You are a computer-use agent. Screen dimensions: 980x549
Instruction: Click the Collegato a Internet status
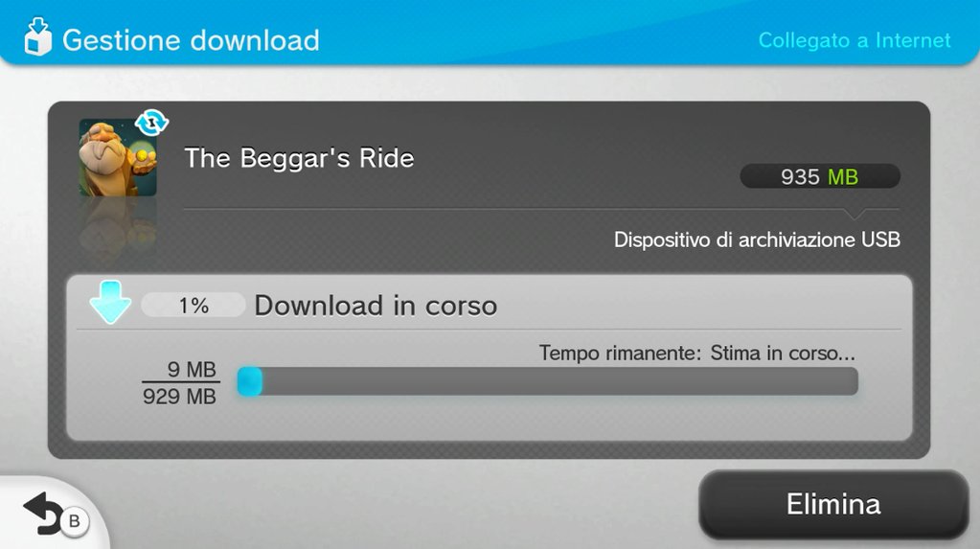(x=855, y=40)
